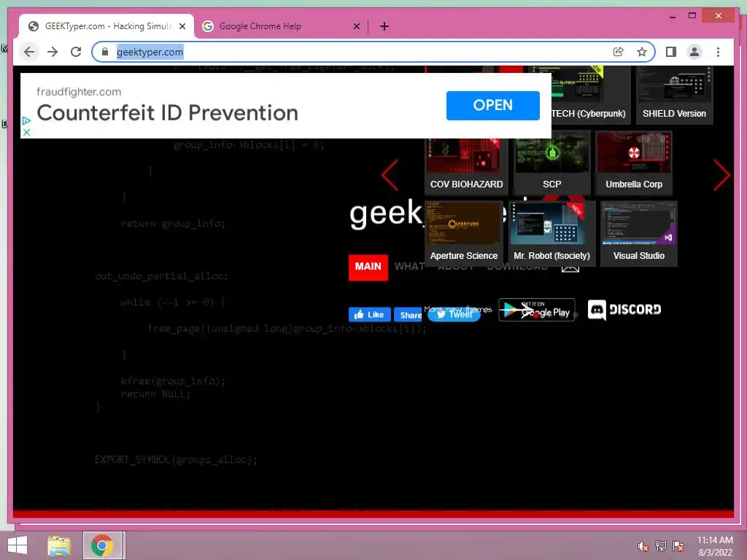This screenshot has width=747, height=560.
Task: Select the COV BIOHAZARD theme
Action: pos(466,167)
